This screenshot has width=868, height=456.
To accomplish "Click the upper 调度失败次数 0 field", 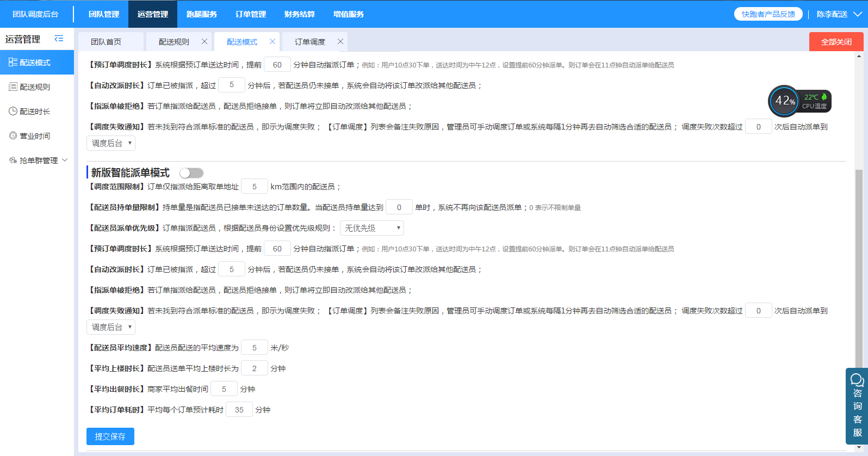I will pos(759,127).
